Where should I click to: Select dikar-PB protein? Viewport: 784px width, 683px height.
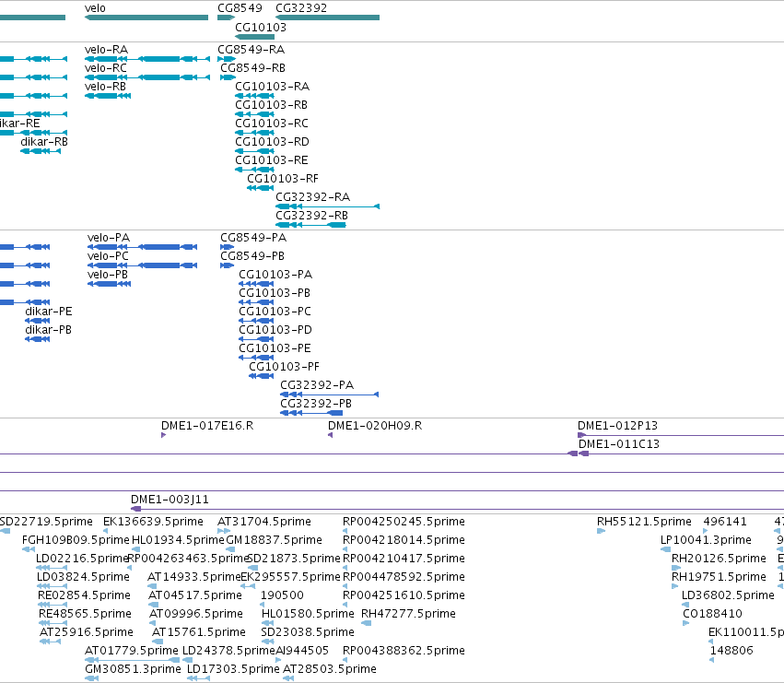(38, 340)
